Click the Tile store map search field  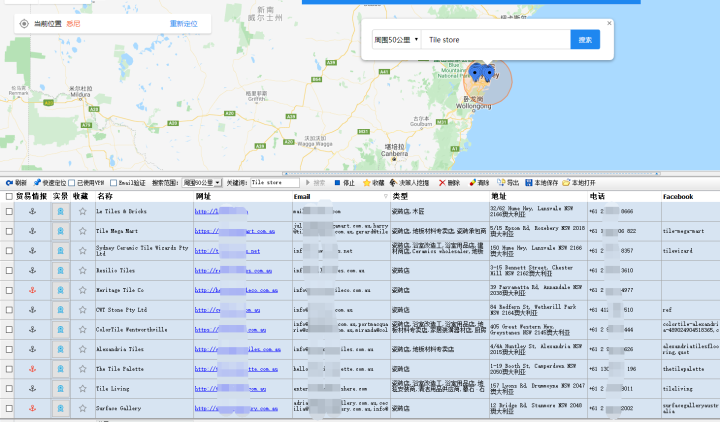[x=496, y=40]
